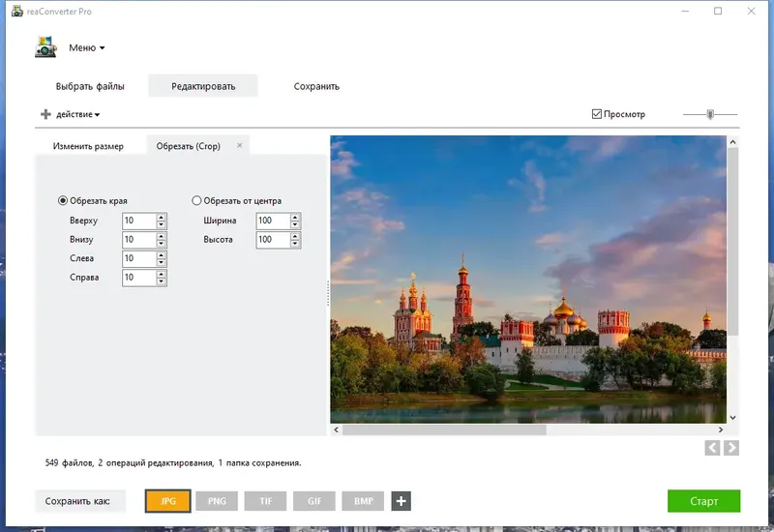
Task: Click the preview horizontal scrollbar right arrow
Action: tap(721, 429)
